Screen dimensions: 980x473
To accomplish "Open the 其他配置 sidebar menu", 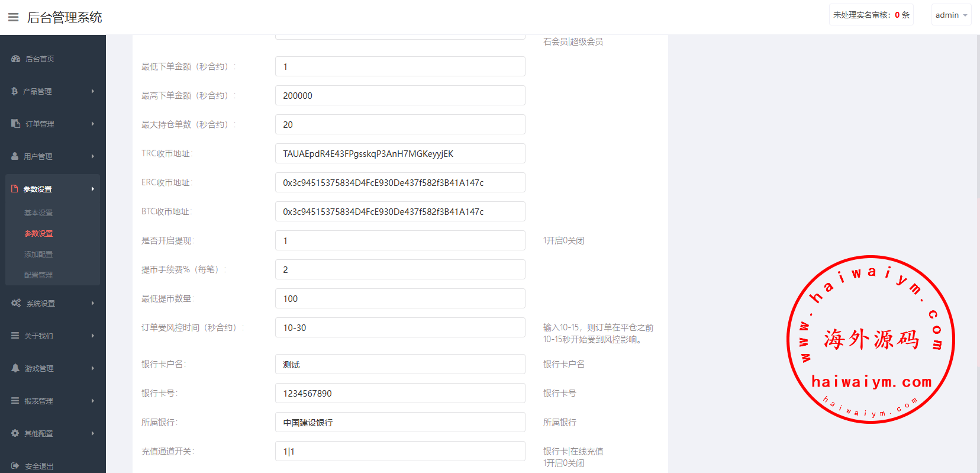I will 39,433.
